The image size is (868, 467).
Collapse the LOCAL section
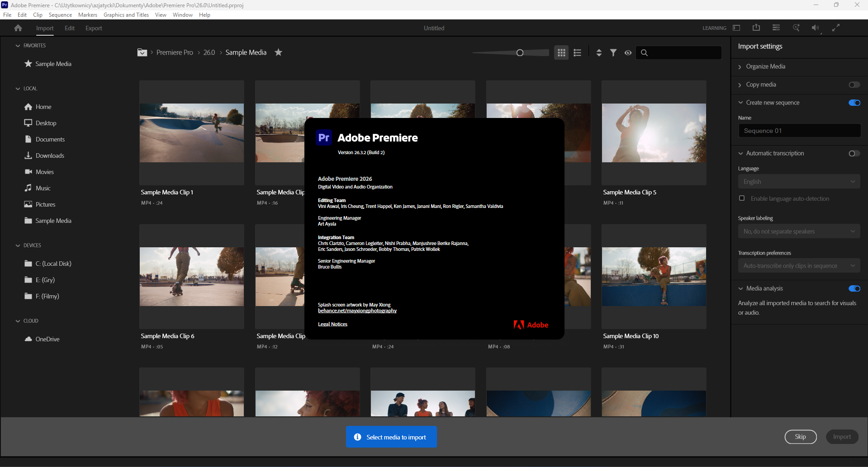coord(18,89)
